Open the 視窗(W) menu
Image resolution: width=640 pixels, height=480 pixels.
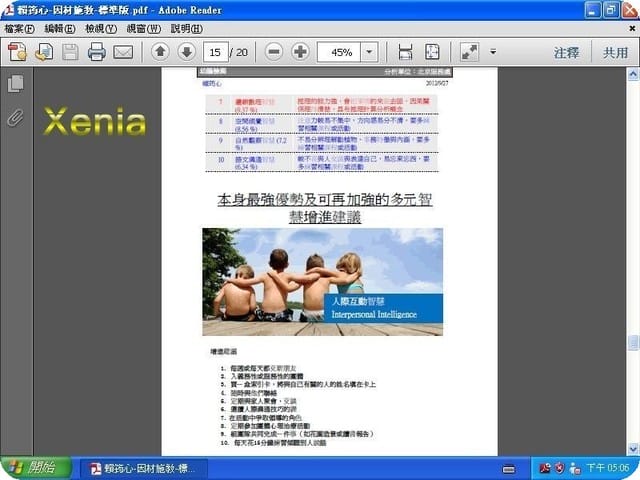click(144, 29)
